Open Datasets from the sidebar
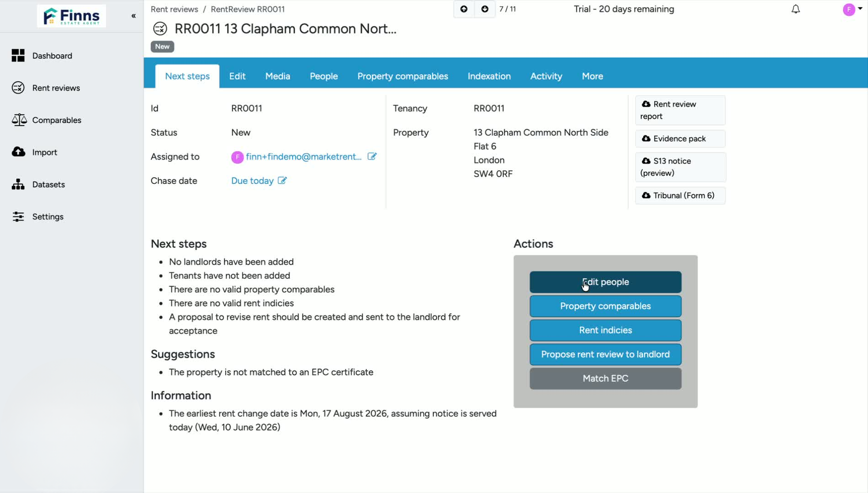This screenshot has width=868, height=493. (x=48, y=184)
